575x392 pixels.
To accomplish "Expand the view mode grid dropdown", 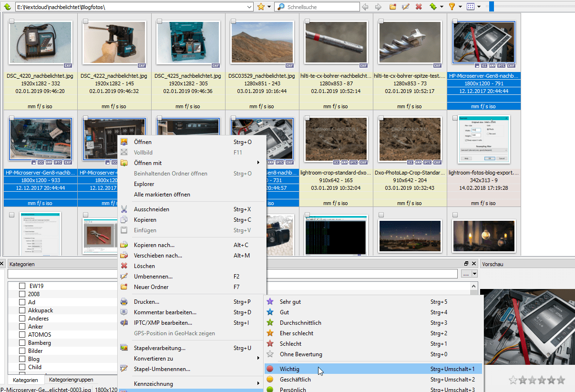I will pyautogui.click(x=479, y=7).
